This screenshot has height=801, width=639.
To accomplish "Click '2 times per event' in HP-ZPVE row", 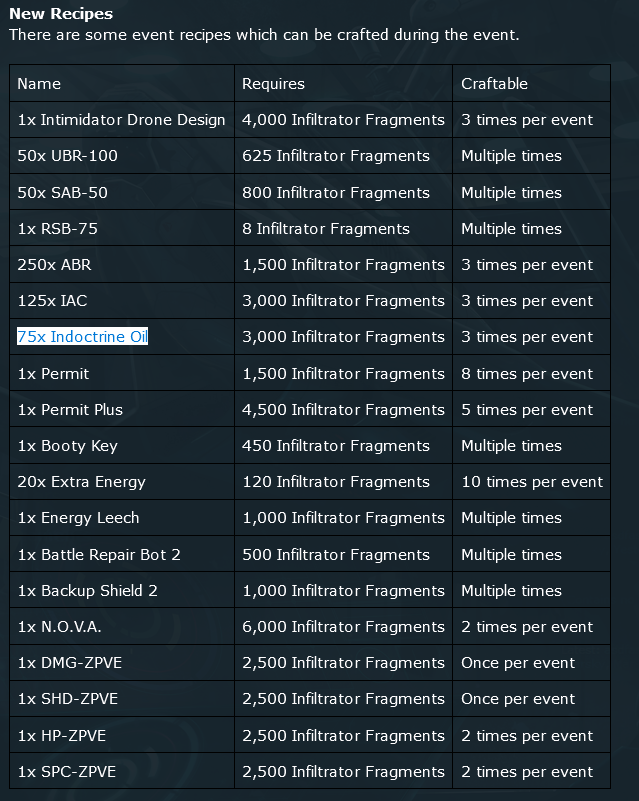I will [x=531, y=735].
